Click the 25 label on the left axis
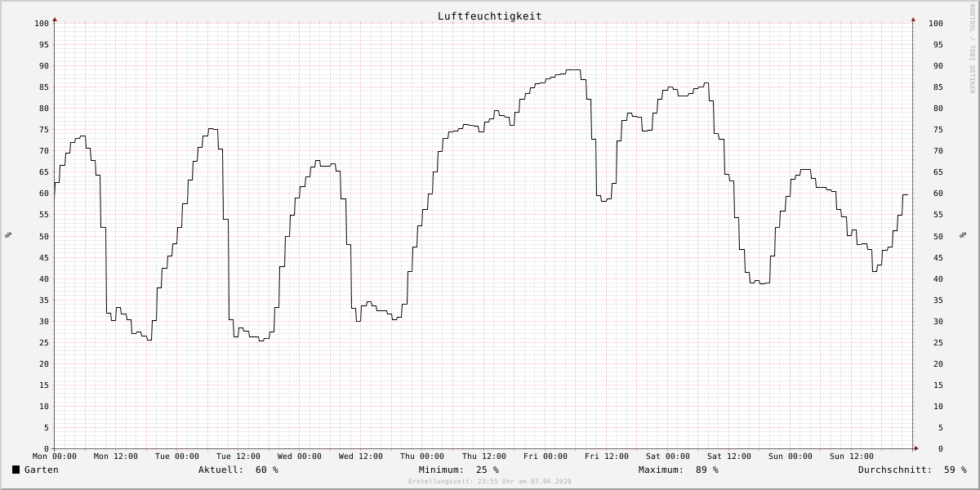The image size is (980, 490). click(x=44, y=342)
